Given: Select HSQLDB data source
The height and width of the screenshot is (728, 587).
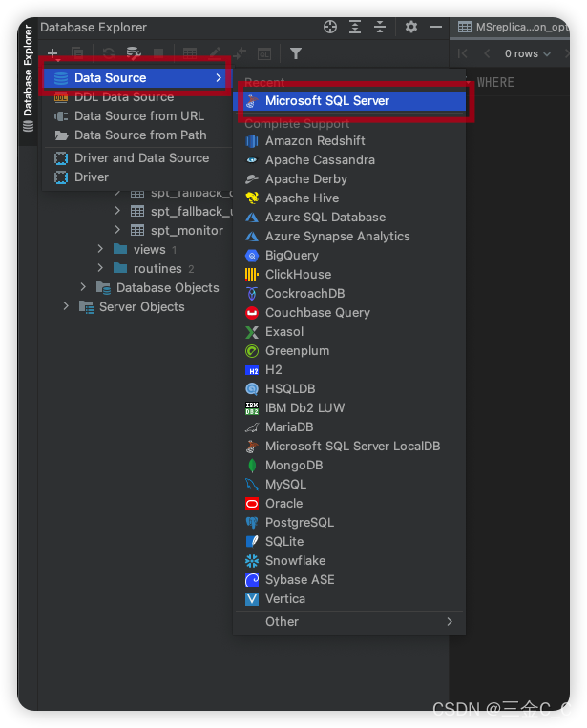Looking at the screenshot, I should coord(349,388).
